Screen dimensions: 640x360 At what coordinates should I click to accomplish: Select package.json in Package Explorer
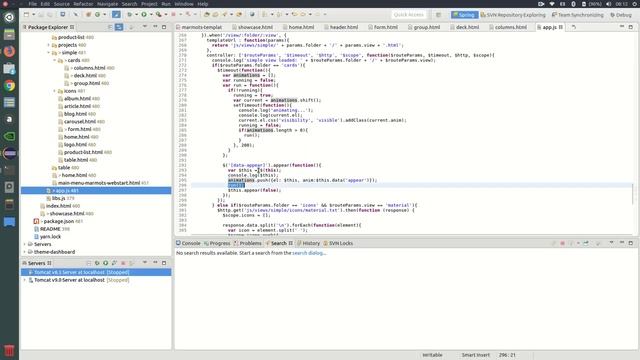(58, 221)
